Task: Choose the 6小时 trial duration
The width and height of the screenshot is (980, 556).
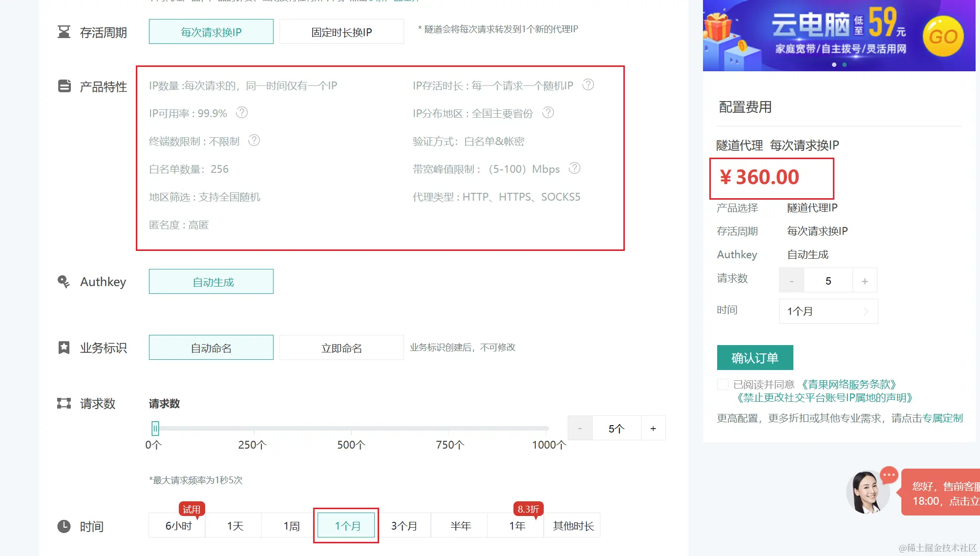Action: coord(177,525)
